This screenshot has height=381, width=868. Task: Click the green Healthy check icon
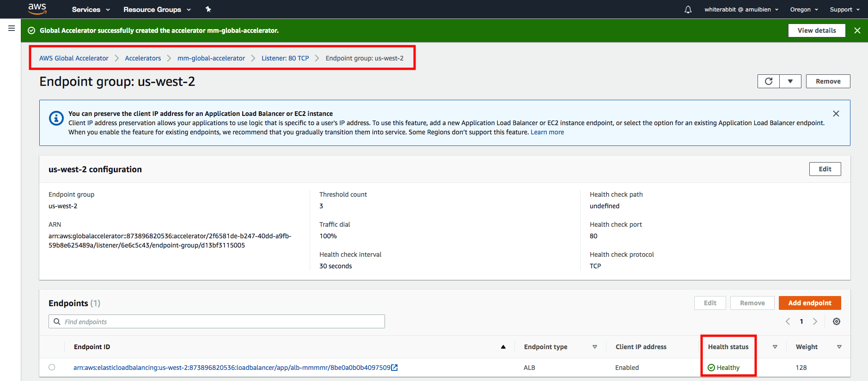pyautogui.click(x=711, y=368)
